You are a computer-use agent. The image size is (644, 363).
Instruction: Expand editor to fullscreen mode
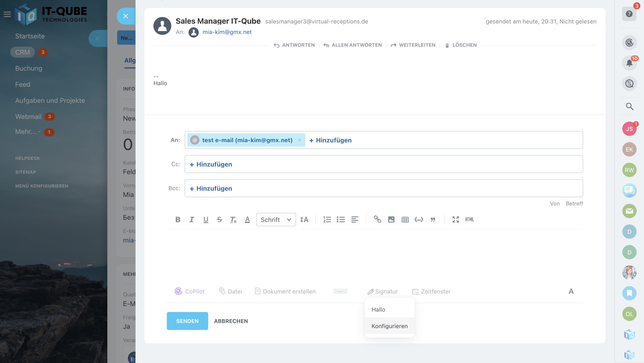[455, 219]
